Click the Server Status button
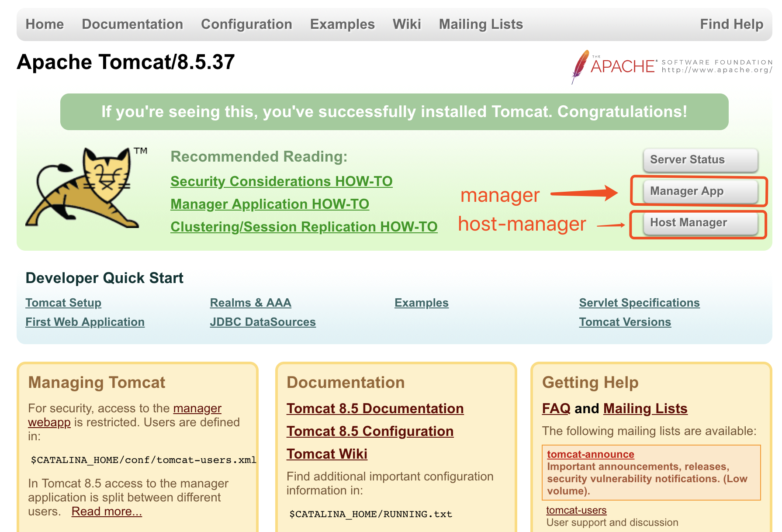The width and height of the screenshot is (782, 532). tap(700, 160)
